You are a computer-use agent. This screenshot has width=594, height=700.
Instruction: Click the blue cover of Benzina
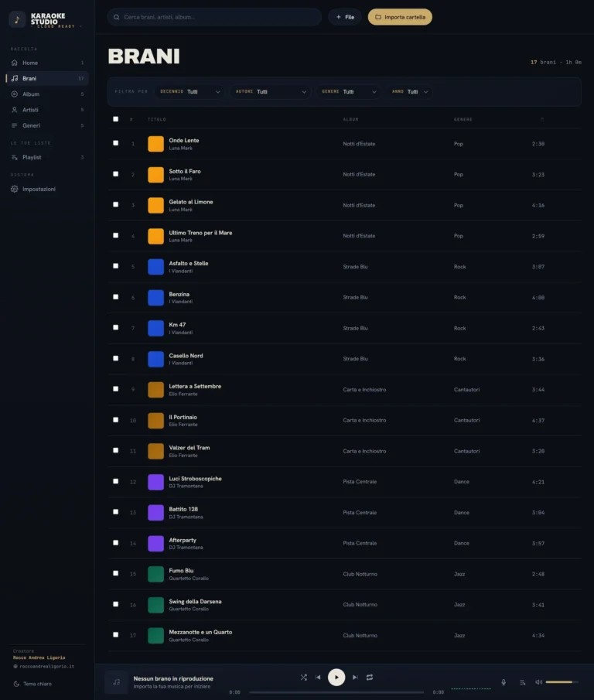(155, 297)
